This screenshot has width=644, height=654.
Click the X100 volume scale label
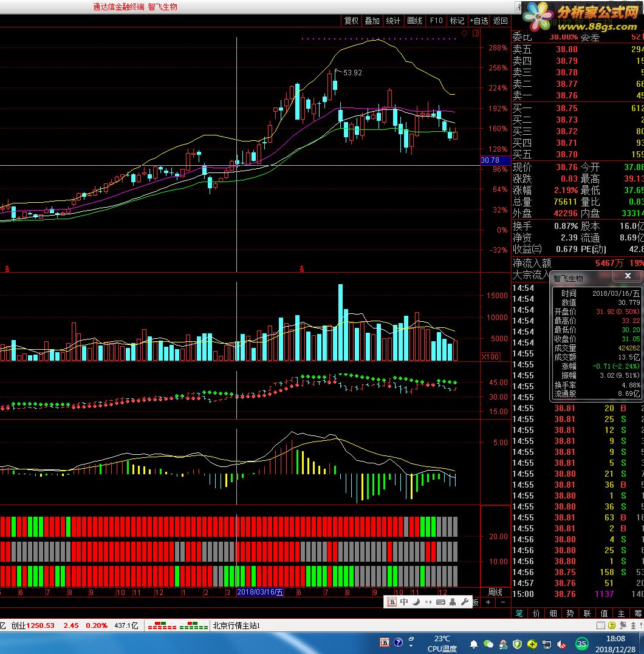[490, 356]
